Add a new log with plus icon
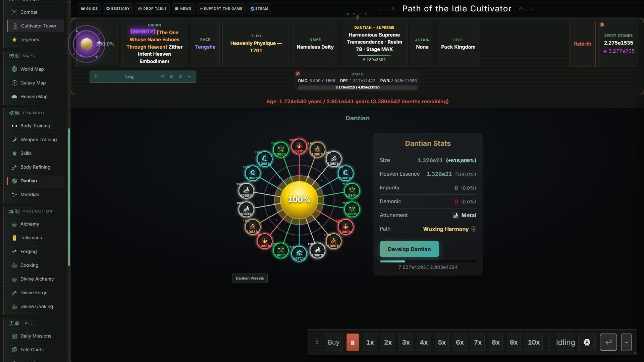Image resolution: width=644 pixels, height=362 pixels. click(x=189, y=76)
